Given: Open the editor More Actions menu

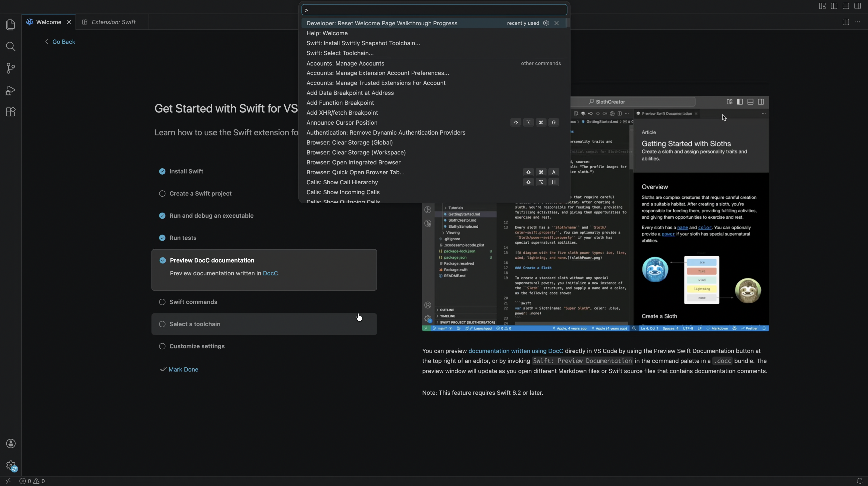Looking at the screenshot, I should (x=857, y=22).
